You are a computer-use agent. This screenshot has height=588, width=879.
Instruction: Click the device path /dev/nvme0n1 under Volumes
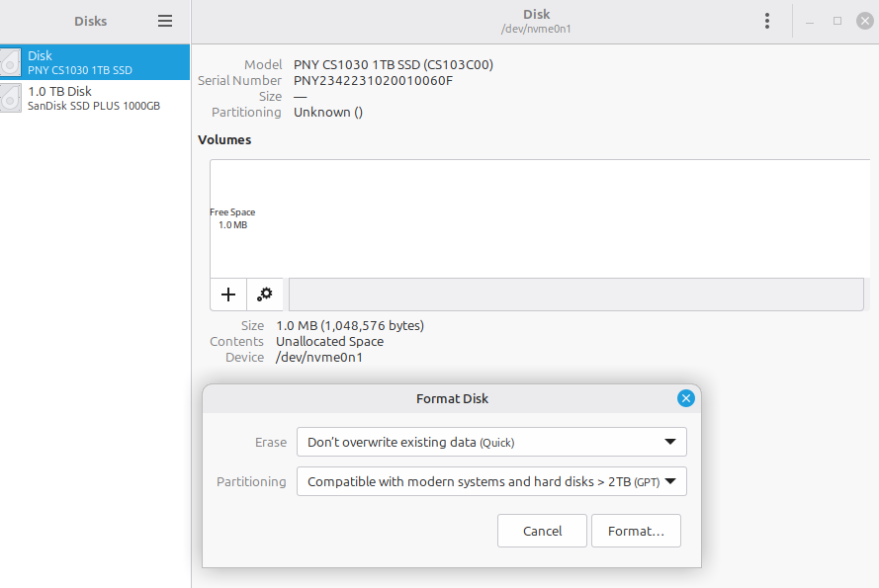click(x=319, y=358)
